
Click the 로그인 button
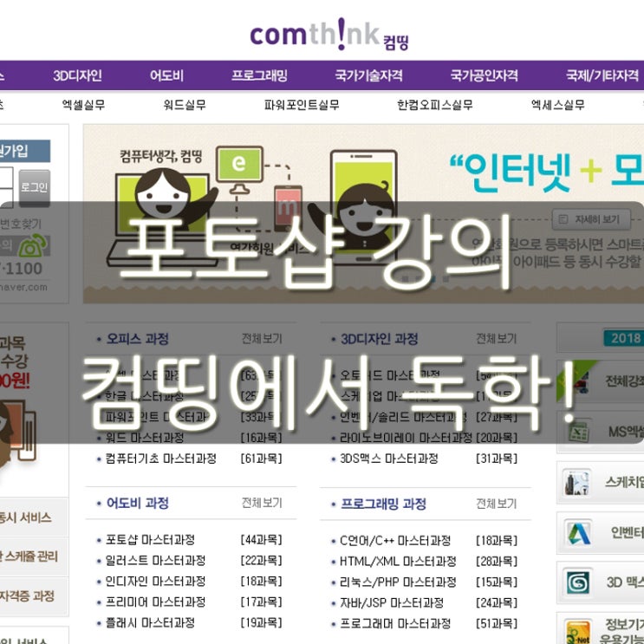coord(35,188)
